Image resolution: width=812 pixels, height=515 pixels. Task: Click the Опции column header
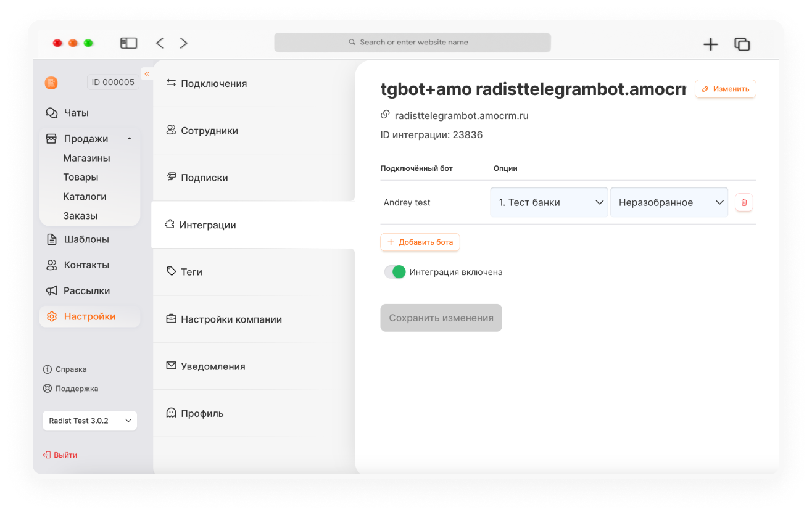point(505,168)
